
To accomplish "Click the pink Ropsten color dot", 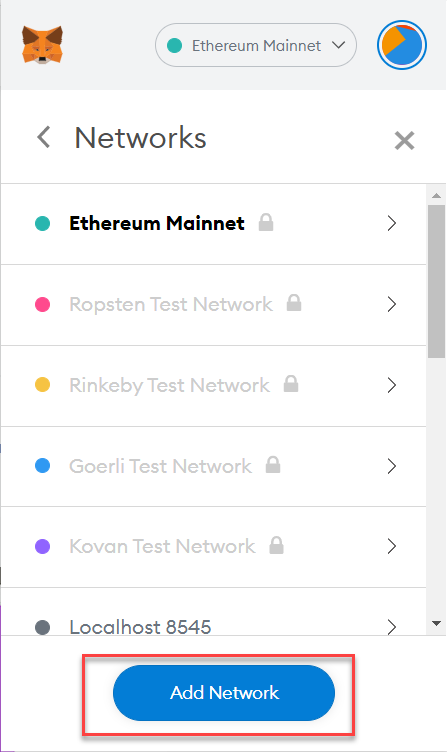I will coord(43,305).
